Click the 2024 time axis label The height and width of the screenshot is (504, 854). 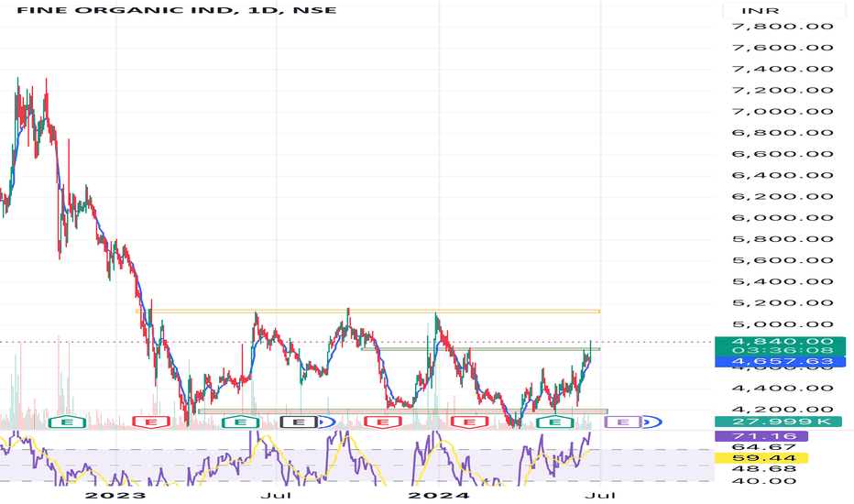point(438,495)
